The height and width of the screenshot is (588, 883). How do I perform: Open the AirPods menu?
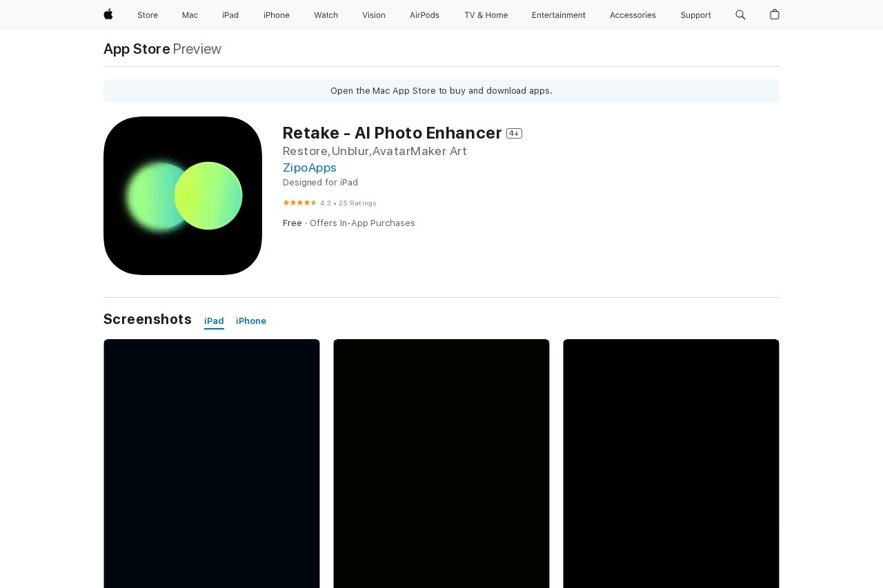coord(424,15)
